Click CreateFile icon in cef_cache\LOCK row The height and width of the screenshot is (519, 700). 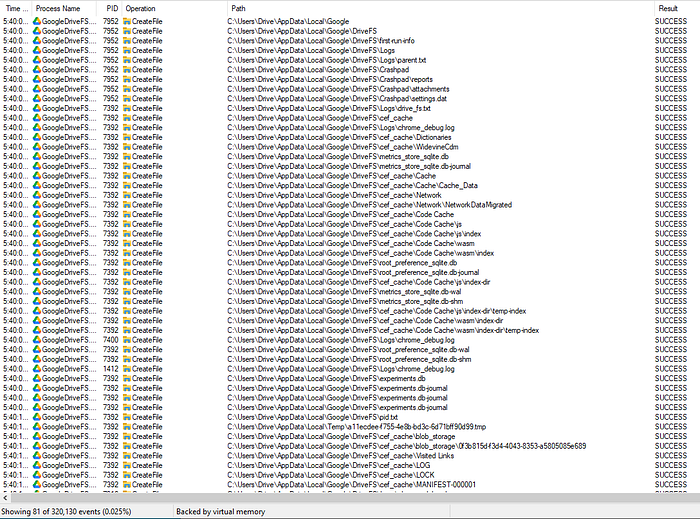pyautogui.click(x=127, y=475)
